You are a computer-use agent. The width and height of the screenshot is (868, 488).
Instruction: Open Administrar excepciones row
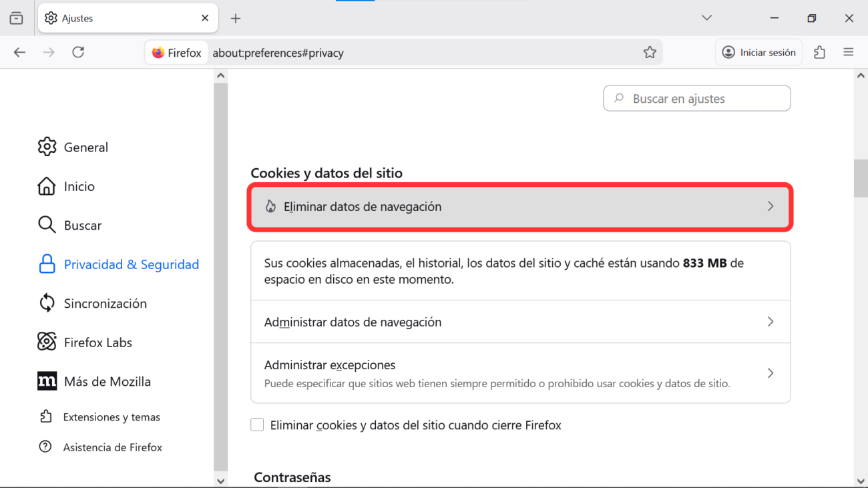[x=520, y=373]
